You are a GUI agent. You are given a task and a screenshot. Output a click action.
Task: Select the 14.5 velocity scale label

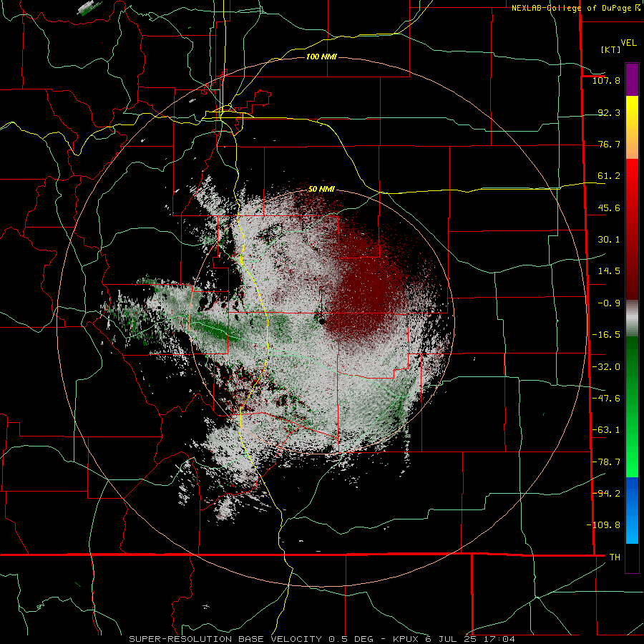point(609,271)
